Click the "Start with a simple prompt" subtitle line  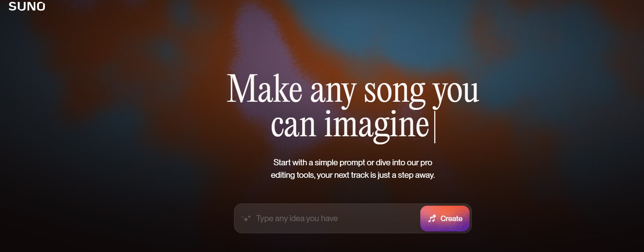click(353, 162)
